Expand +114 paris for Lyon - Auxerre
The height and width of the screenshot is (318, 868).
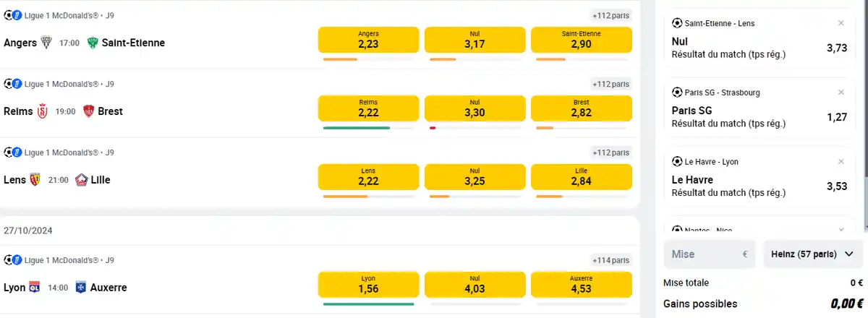pyautogui.click(x=611, y=260)
